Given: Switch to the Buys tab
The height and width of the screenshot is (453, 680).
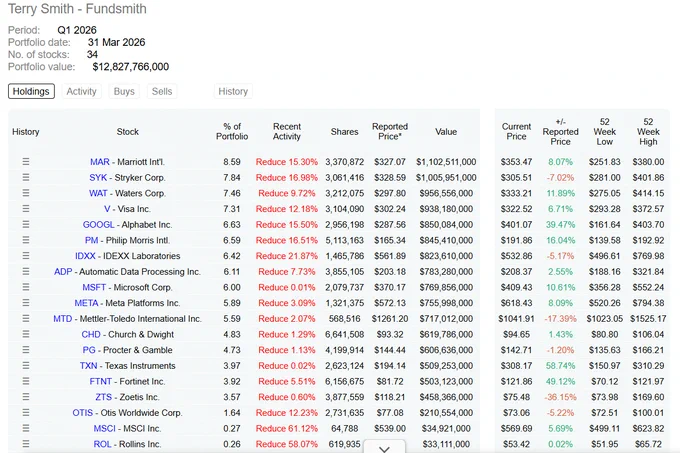Looking at the screenshot, I should [124, 91].
